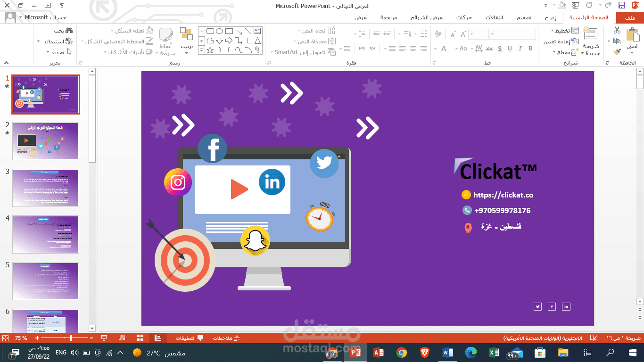
Task: Increase font size with large A icon
Action: [463, 34]
